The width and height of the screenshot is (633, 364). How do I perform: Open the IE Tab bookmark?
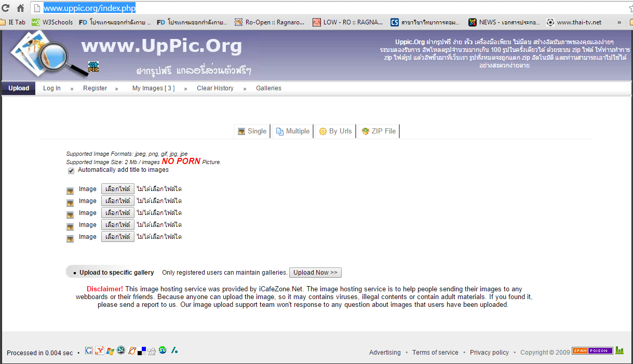tap(13, 22)
